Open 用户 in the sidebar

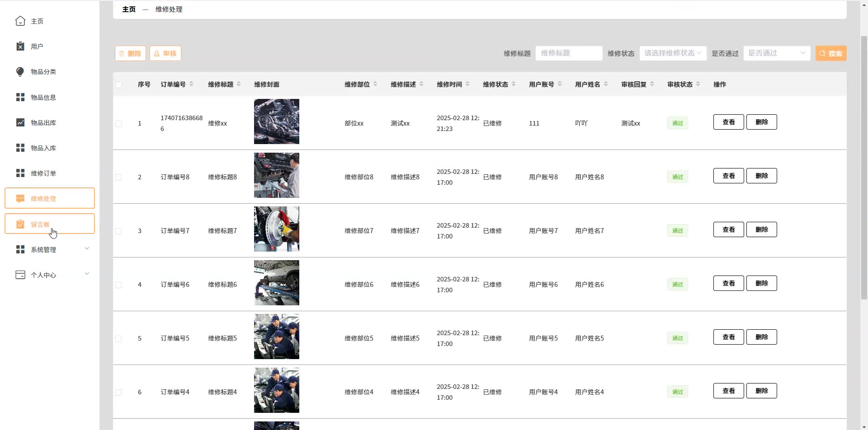[50, 47]
